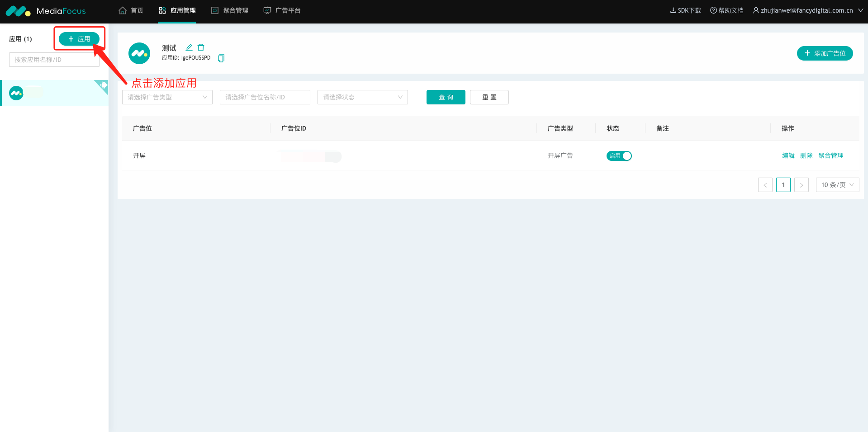Click the app avatar icon in the sidebar list

click(16, 93)
